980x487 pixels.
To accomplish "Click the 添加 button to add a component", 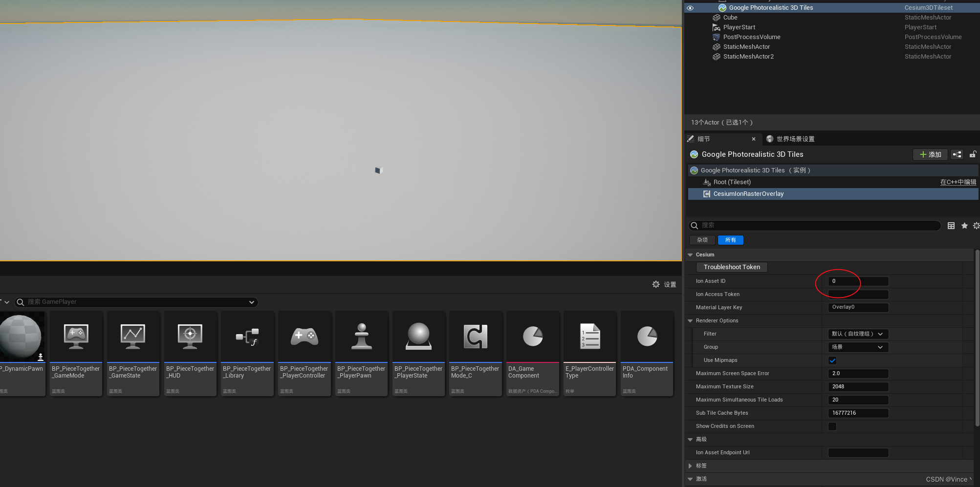I will 930,154.
